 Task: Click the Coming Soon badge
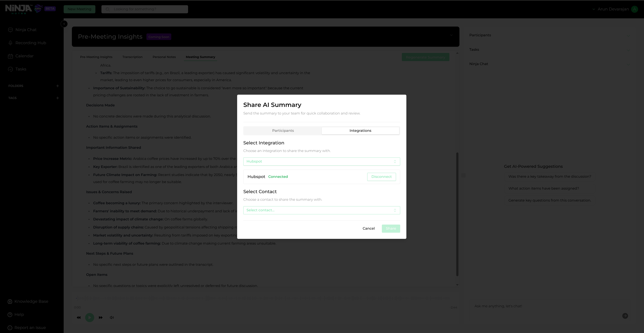(159, 37)
